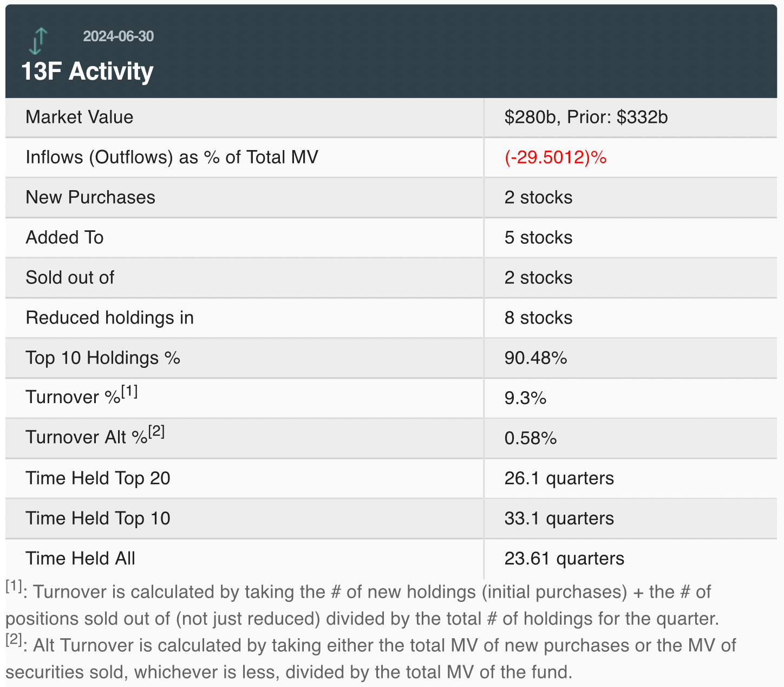The width and height of the screenshot is (784, 687).
Task: Select the Time Held All label
Action: tap(80, 558)
